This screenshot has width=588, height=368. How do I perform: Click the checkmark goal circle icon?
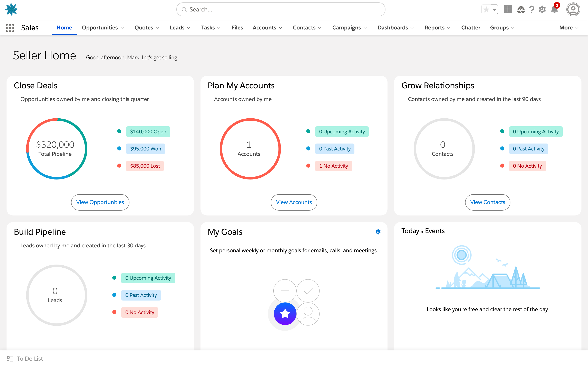pyautogui.click(x=308, y=291)
